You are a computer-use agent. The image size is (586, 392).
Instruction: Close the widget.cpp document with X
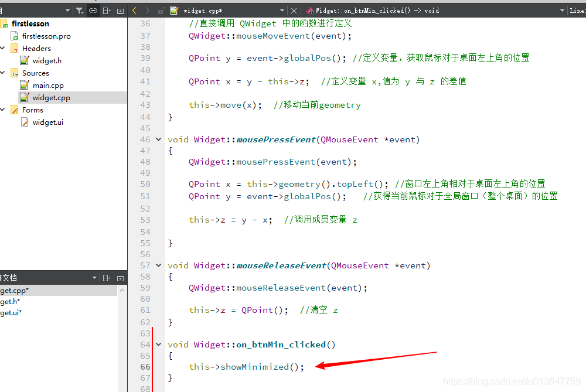294,11
